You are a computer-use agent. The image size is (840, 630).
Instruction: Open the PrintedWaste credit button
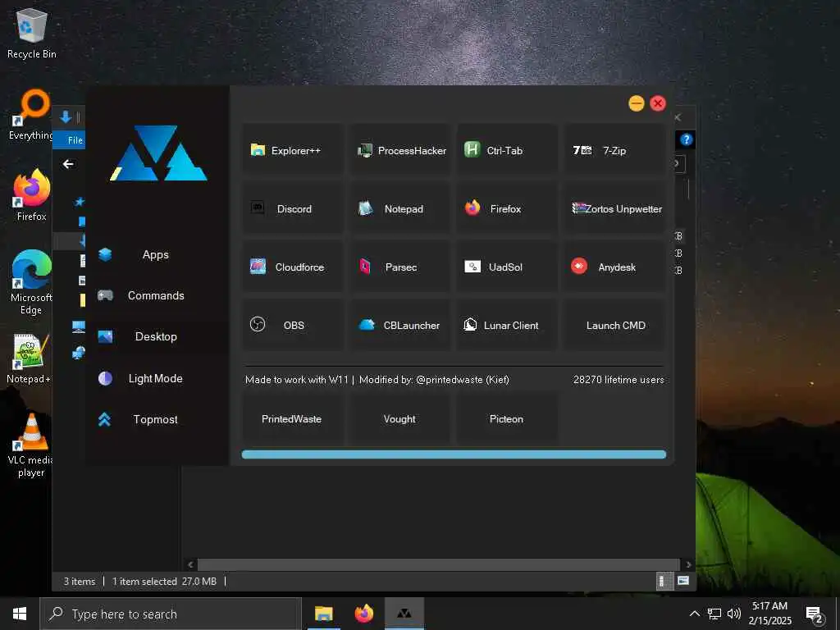pyautogui.click(x=293, y=419)
